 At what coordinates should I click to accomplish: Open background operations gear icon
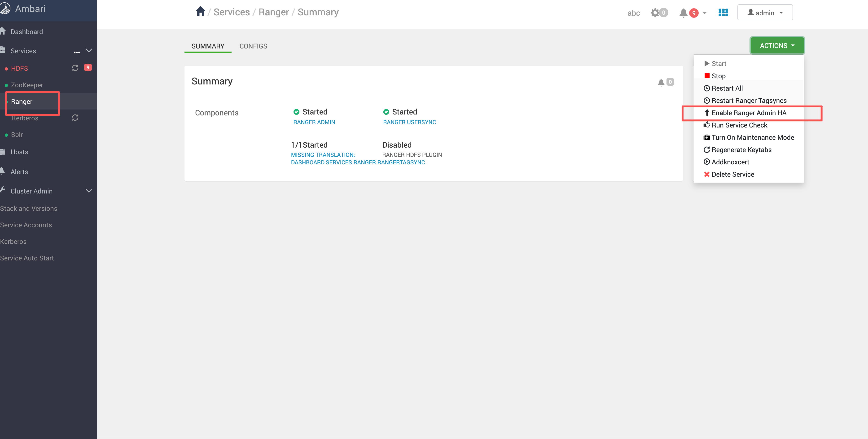(655, 13)
